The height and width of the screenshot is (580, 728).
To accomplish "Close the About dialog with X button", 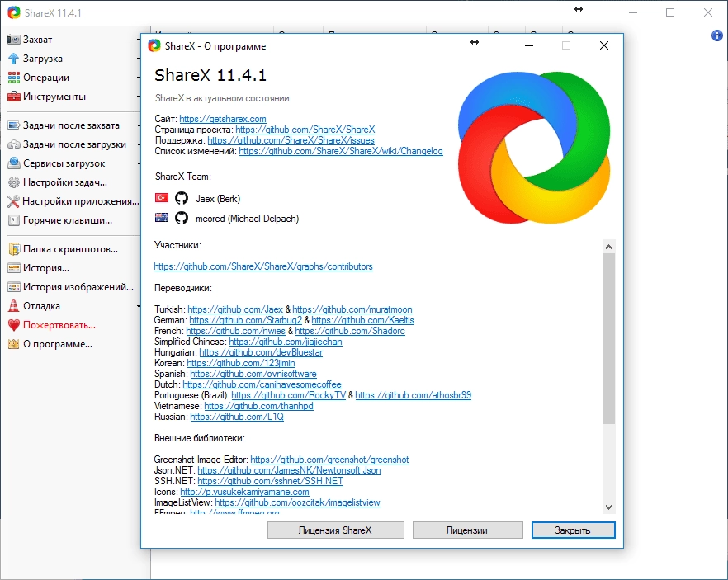I will pos(604,45).
